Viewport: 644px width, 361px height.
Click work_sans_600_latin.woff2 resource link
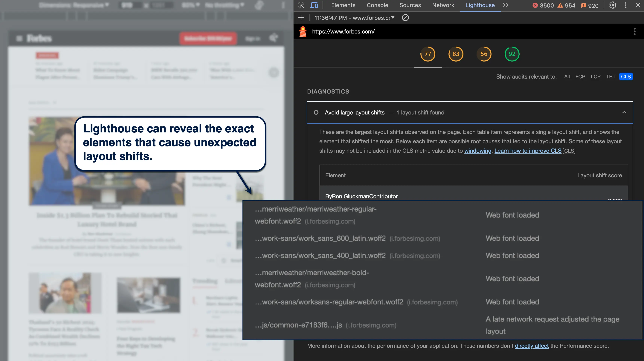320,238
